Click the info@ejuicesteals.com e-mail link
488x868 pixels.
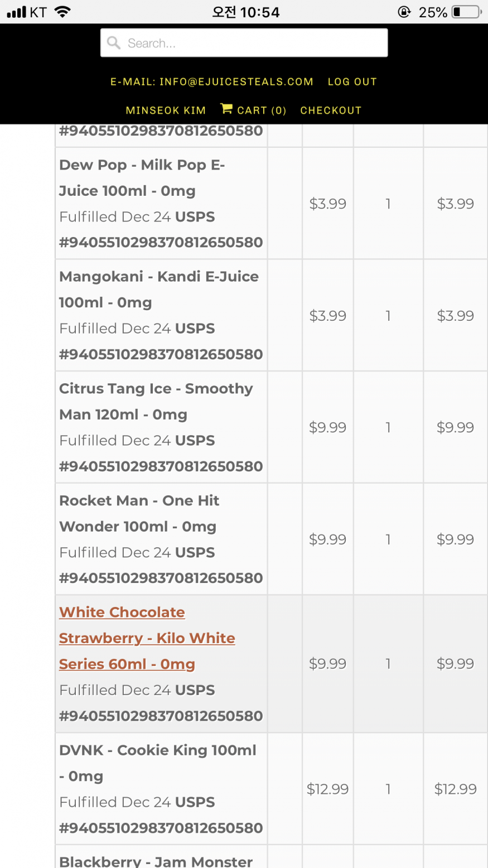coord(211,81)
